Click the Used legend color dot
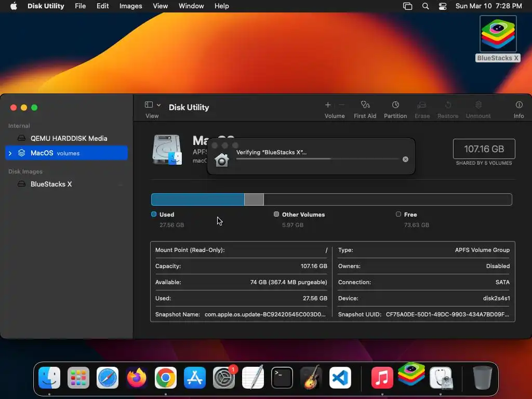This screenshot has width=532, height=399. point(154,214)
